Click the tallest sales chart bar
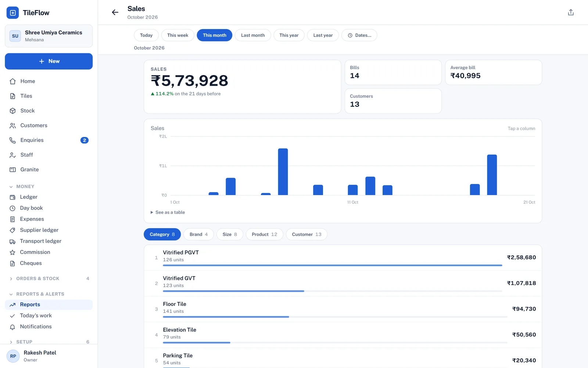 coord(283,172)
